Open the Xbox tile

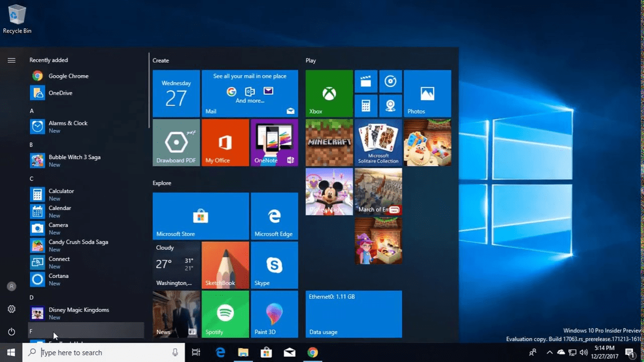329,93
